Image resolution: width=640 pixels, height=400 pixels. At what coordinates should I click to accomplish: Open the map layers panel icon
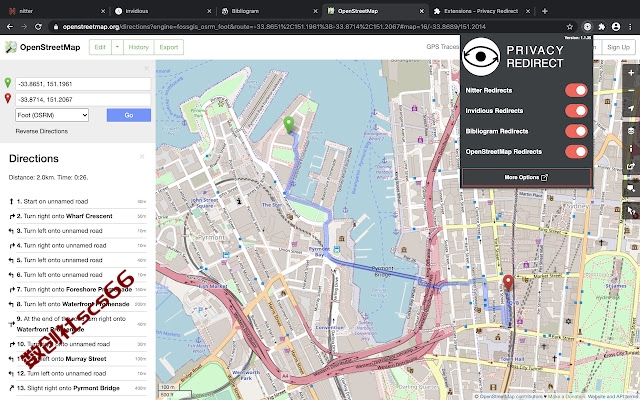(x=631, y=131)
